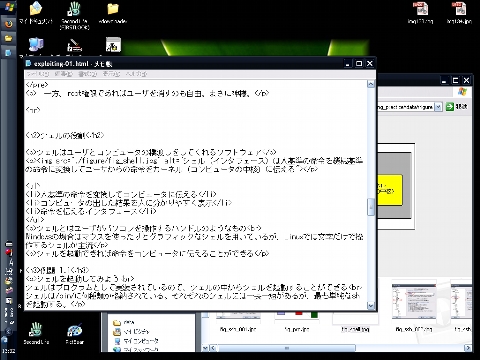
Task: Select the rightmost image file icon on desktop
Action: [459, 13]
